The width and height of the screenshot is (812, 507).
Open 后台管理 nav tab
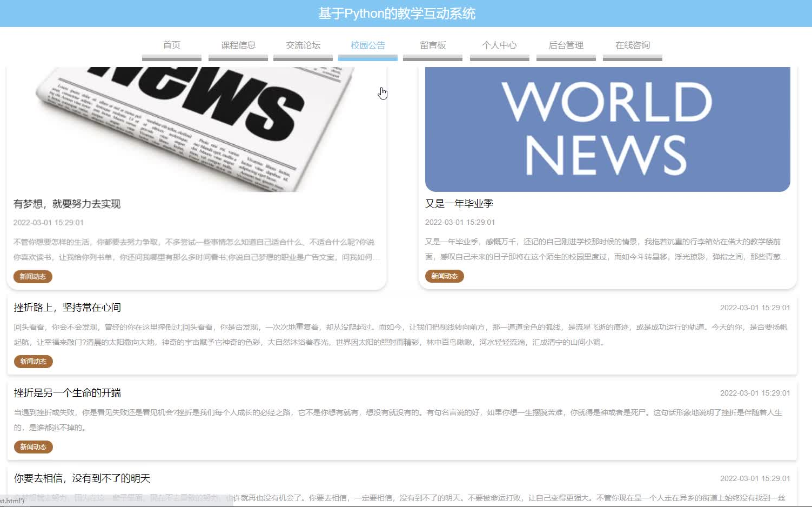(x=566, y=45)
